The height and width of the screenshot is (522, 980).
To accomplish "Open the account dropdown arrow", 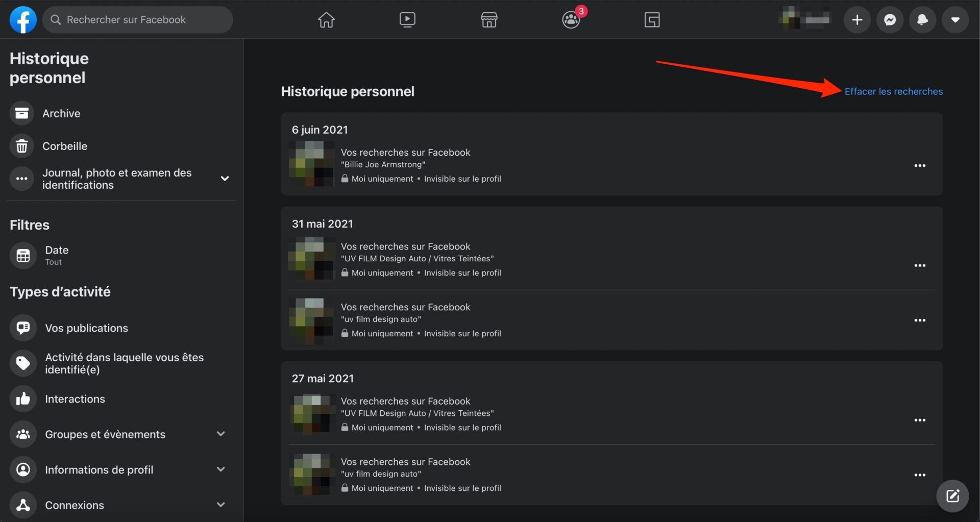I will click(955, 20).
